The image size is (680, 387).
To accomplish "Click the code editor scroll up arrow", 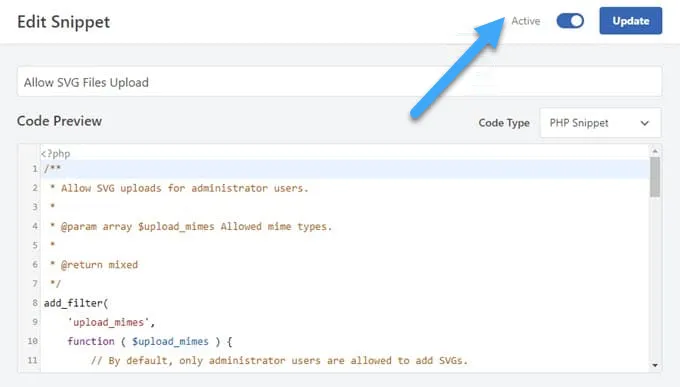I will pyautogui.click(x=655, y=151).
